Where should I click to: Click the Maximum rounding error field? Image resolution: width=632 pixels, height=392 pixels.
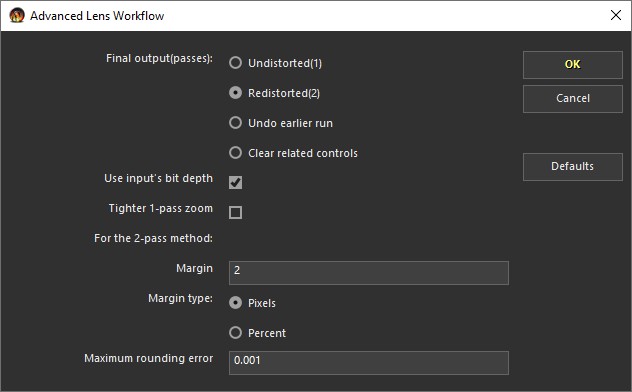pyautogui.click(x=369, y=363)
